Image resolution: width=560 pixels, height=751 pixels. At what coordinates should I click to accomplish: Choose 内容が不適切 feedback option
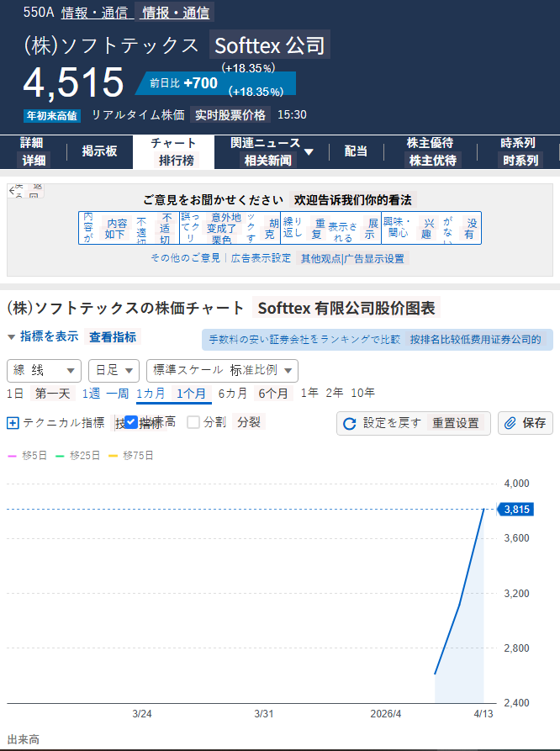tap(129, 228)
